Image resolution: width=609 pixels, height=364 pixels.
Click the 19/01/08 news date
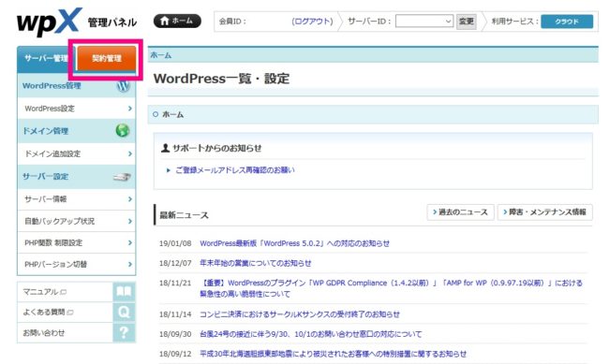[x=175, y=243]
